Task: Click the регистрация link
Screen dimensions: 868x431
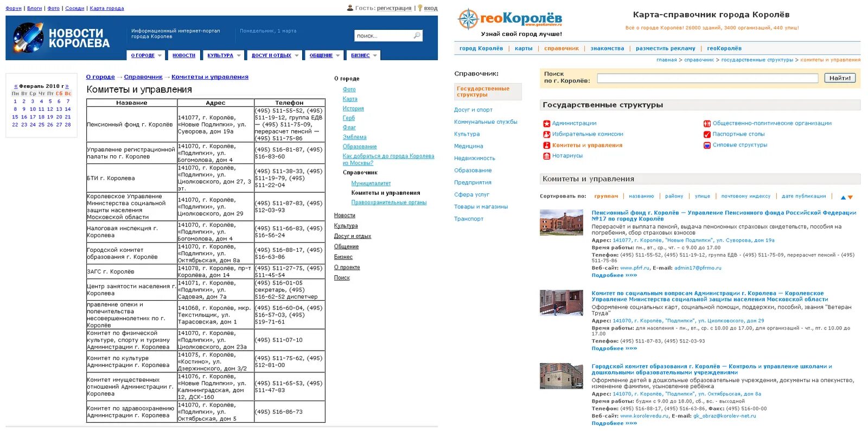Action: (394, 8)
